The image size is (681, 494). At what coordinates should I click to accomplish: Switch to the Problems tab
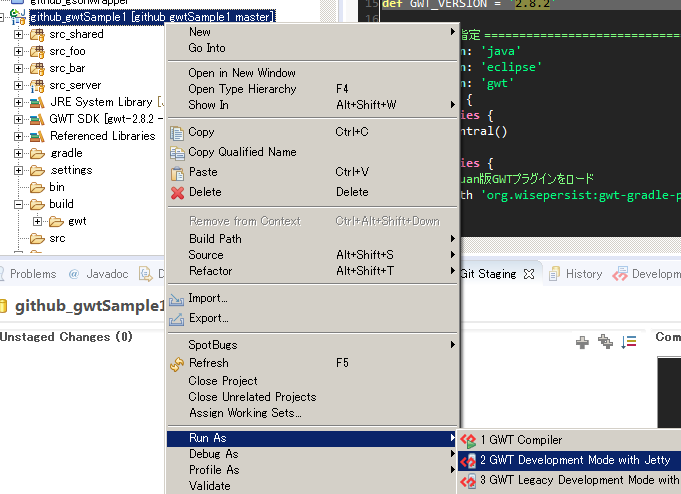click(28, 274)
